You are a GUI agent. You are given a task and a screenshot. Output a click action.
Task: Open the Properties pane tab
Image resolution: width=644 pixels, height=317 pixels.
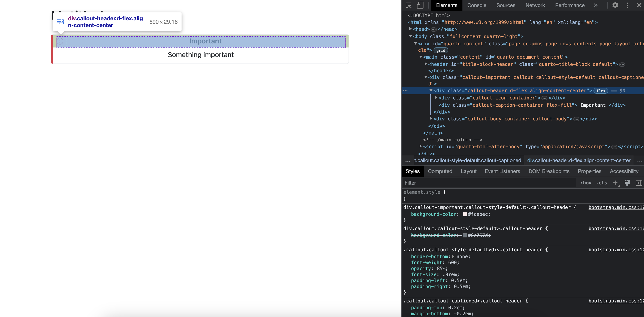589,171
